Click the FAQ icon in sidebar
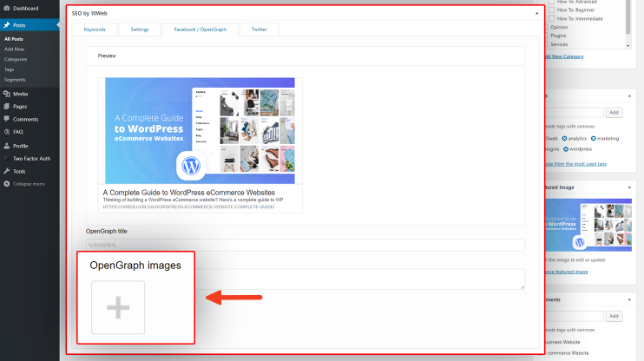The image size is (644, 361). pyautogui.click(x=7, y=132)
